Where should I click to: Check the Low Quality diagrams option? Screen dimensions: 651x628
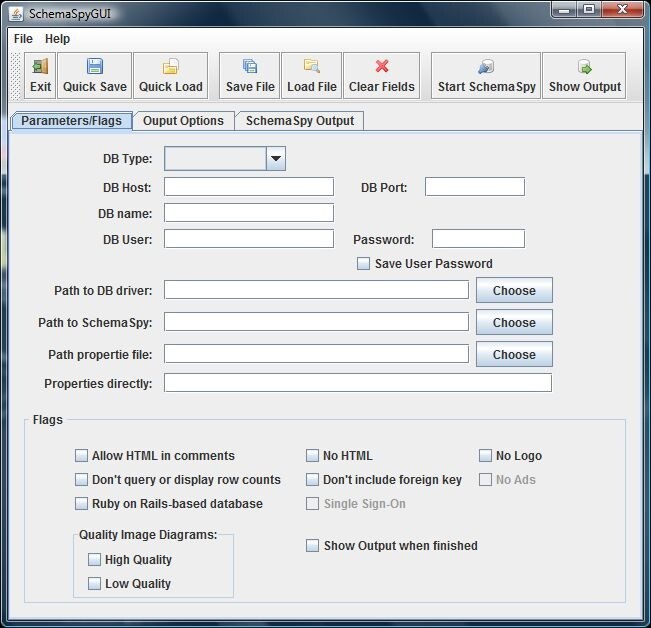pyautogui.click(x=94, y=584)
